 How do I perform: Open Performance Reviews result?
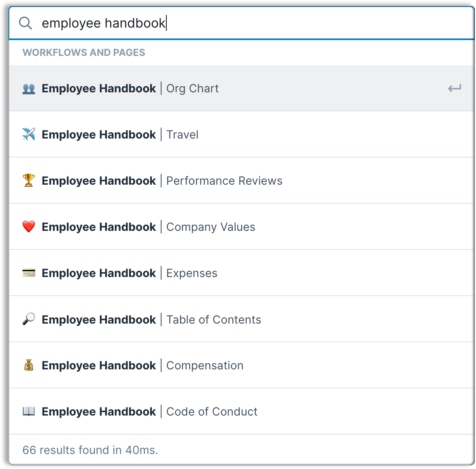(x=224, y=181)
